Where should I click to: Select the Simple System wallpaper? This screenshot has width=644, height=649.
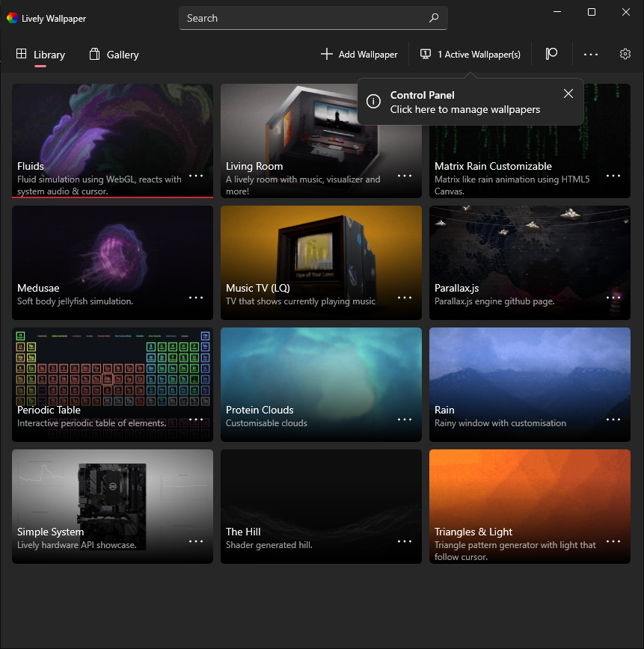tap(113, 507)
